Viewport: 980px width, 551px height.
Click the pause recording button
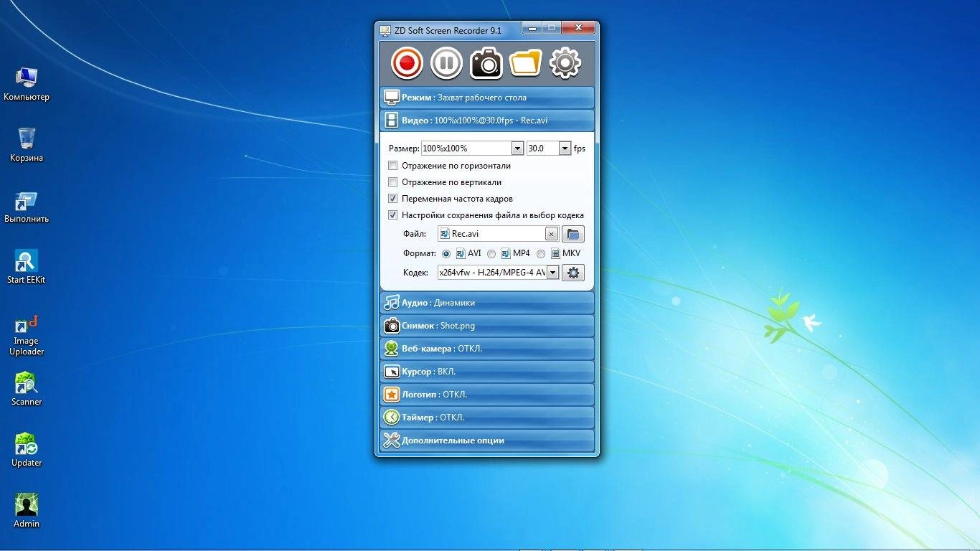446,63
